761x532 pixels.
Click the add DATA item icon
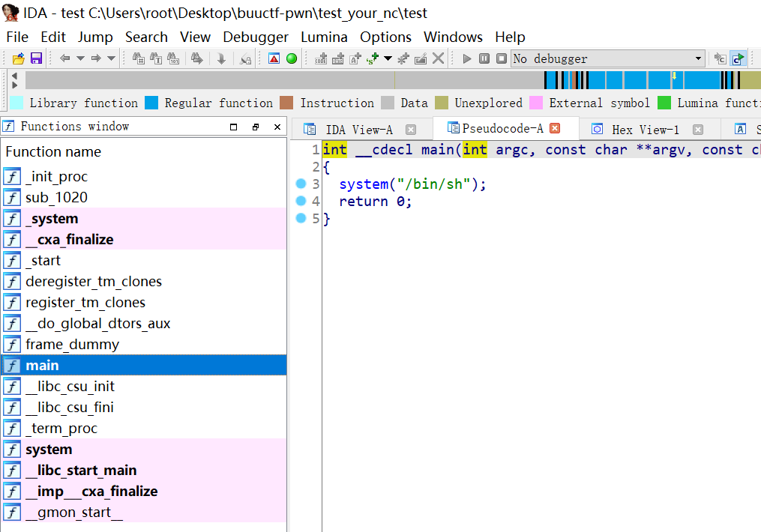[338, 58]
